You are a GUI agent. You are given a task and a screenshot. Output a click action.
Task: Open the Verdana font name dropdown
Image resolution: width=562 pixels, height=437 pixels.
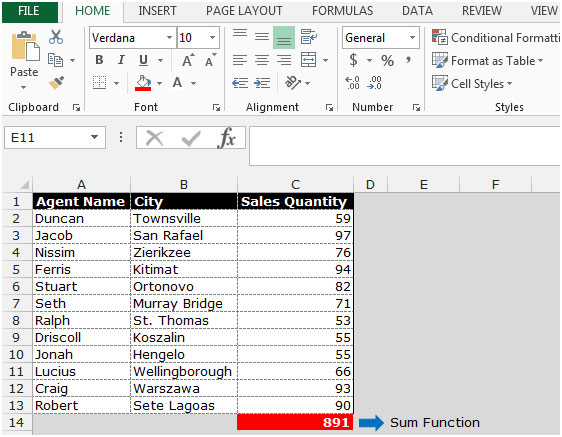tap(169, 37)
